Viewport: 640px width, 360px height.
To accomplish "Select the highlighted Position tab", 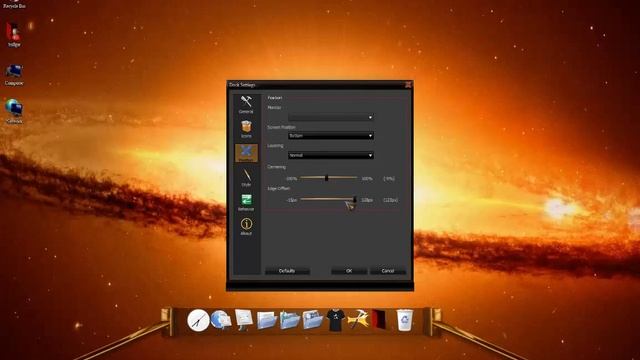I will click(246, 153).
